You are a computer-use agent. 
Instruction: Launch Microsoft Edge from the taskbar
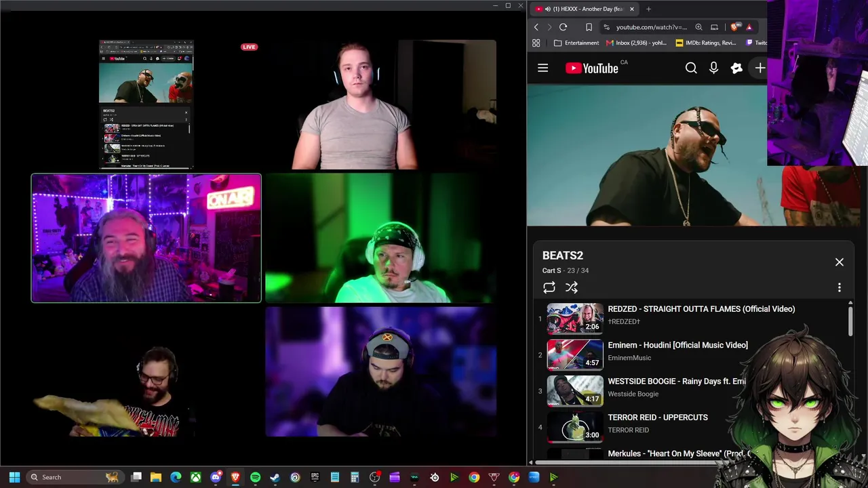[x=176, y=477]
